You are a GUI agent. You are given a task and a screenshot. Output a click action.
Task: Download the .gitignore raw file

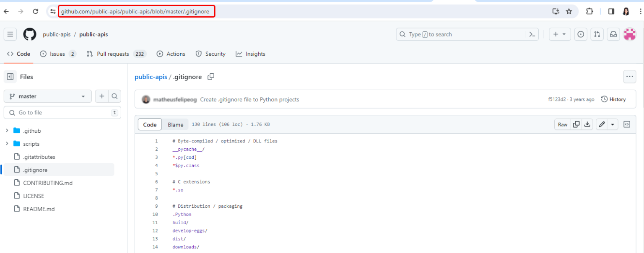tap(587, 124)
